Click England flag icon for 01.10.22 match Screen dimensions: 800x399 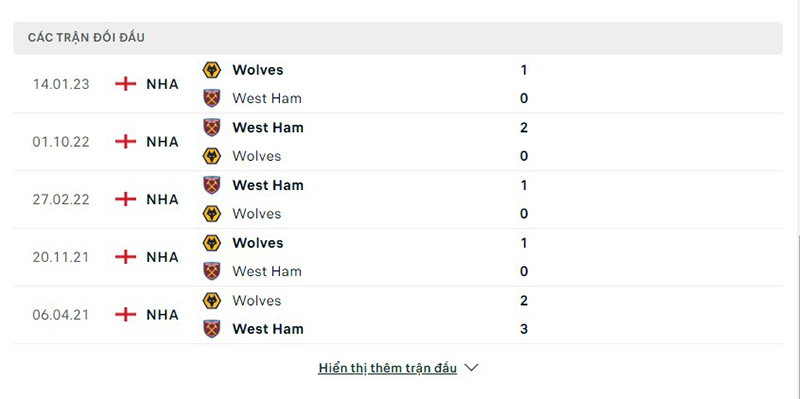(126, 142)
